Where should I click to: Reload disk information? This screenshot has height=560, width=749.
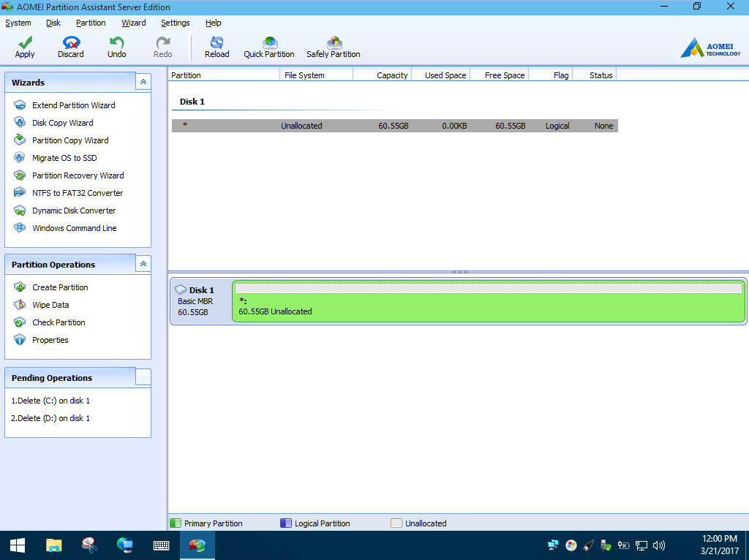(217, 48)
